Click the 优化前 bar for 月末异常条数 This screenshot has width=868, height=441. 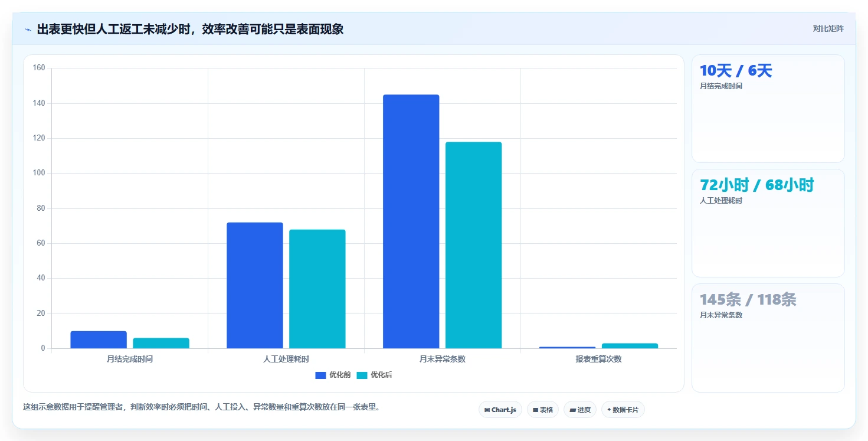pos(411,221)
